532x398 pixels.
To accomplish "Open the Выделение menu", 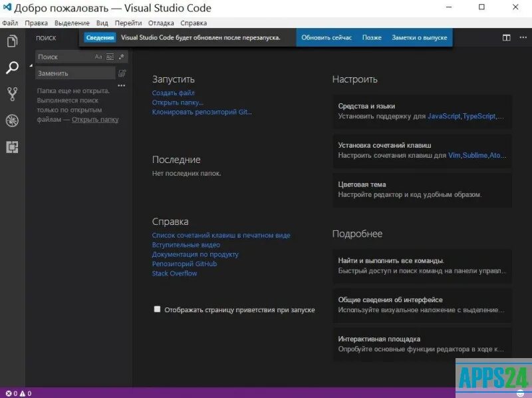I will coord(72,23).
